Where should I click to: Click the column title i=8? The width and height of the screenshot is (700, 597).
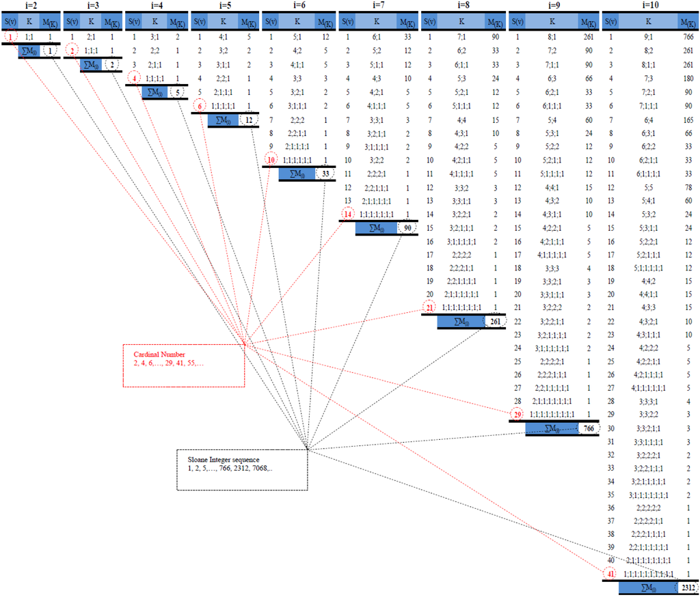(463, 5)
